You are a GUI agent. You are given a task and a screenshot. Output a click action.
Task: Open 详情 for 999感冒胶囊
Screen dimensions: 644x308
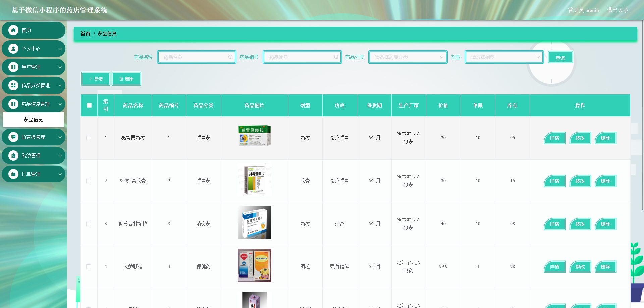click(x=554, y=181)
